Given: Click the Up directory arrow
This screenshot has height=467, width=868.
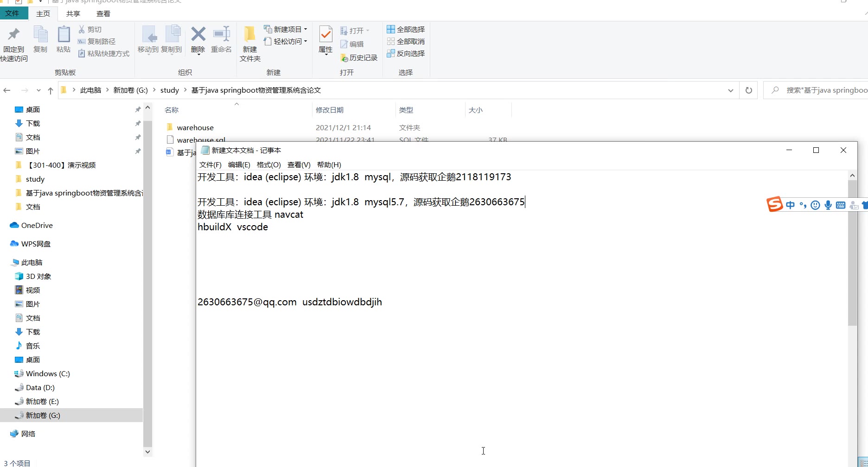Looking at the screenshot, I should click(51, 90).
